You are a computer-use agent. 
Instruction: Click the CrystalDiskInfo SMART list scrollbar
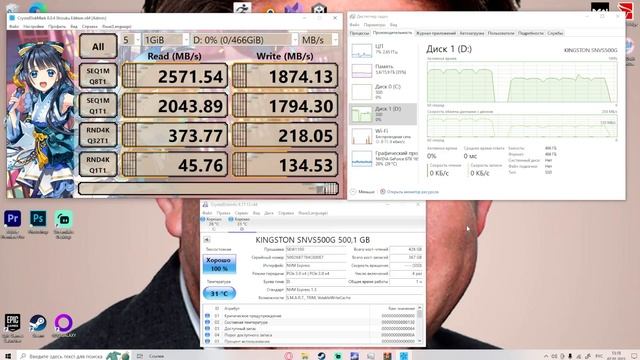point(420,324)
